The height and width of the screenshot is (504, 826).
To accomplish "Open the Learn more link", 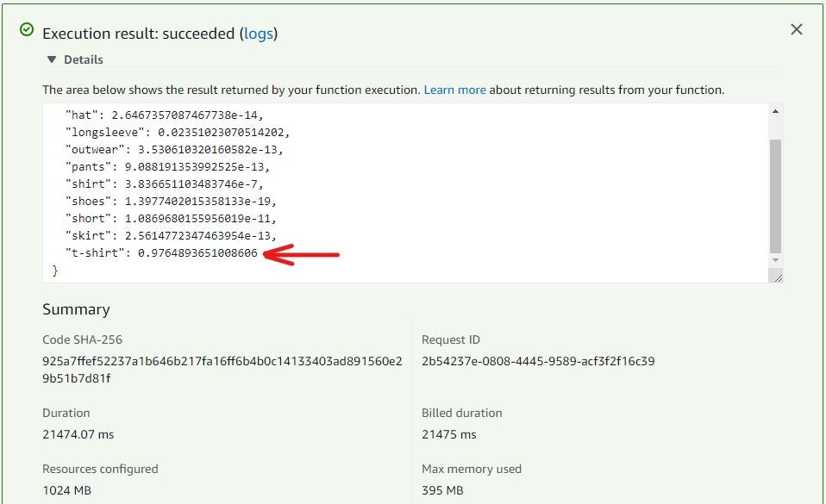I will [454, 90].
